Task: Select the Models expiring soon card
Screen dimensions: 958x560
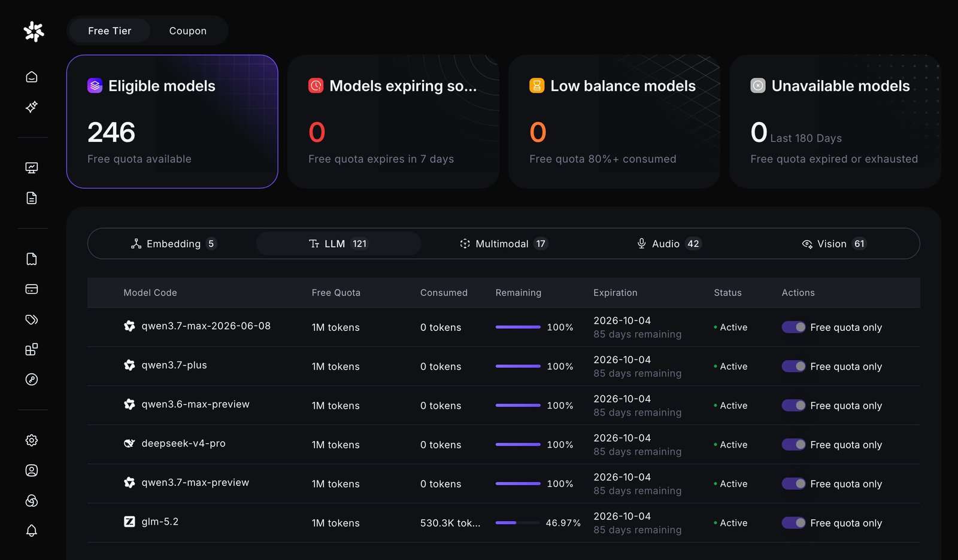Action: coord(393,121)
